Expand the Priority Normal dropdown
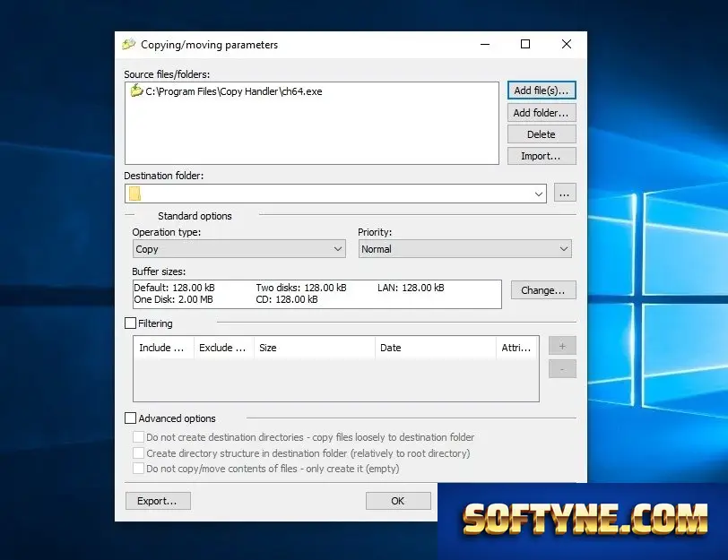 [464, 249]
